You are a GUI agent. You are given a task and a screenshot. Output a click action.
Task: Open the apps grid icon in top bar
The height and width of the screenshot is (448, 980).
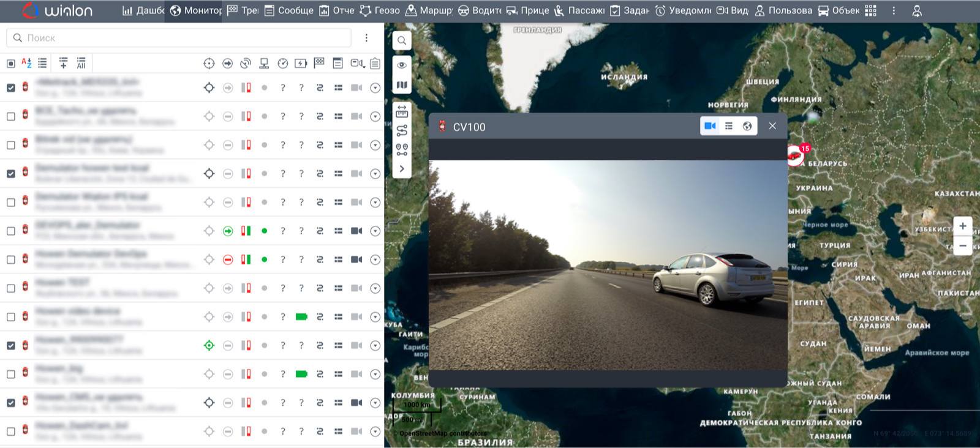tap(870, 10)
